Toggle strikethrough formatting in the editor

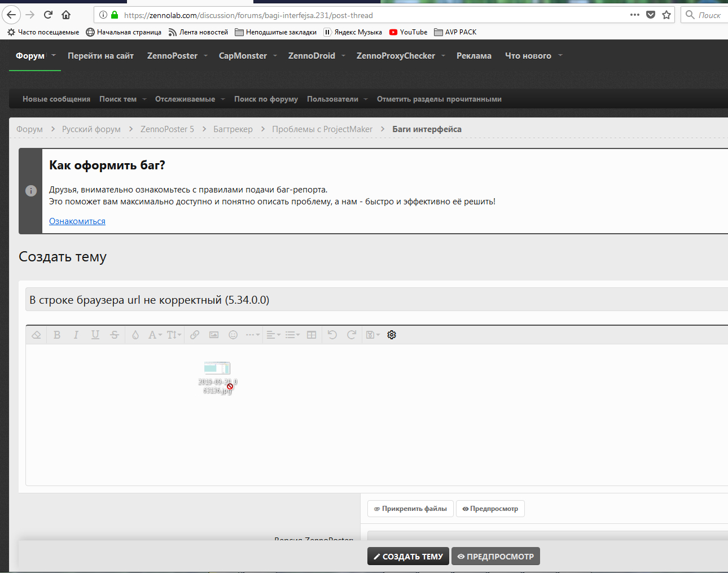(x=115, y=335)
